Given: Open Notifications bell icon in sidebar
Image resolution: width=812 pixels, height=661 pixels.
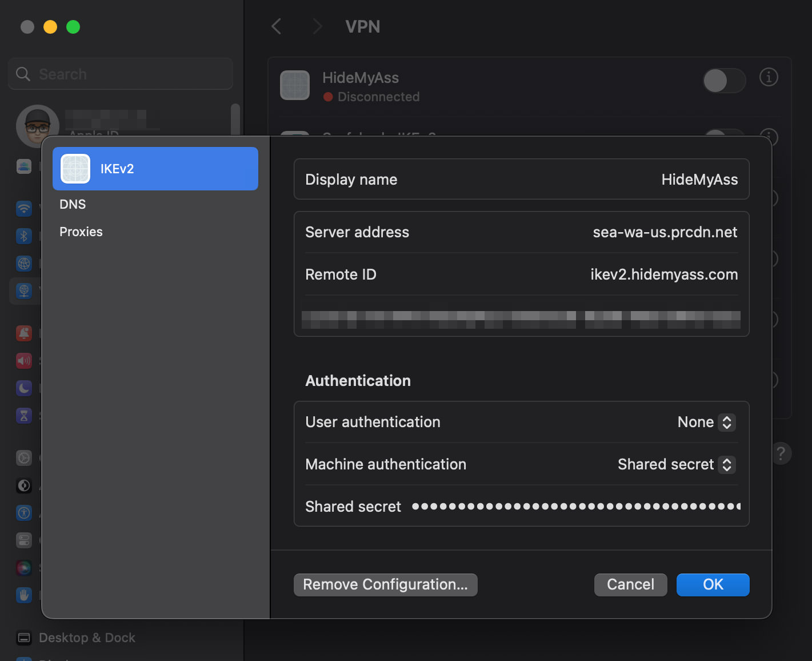Looking at the screenshot, I should (24, 333).
